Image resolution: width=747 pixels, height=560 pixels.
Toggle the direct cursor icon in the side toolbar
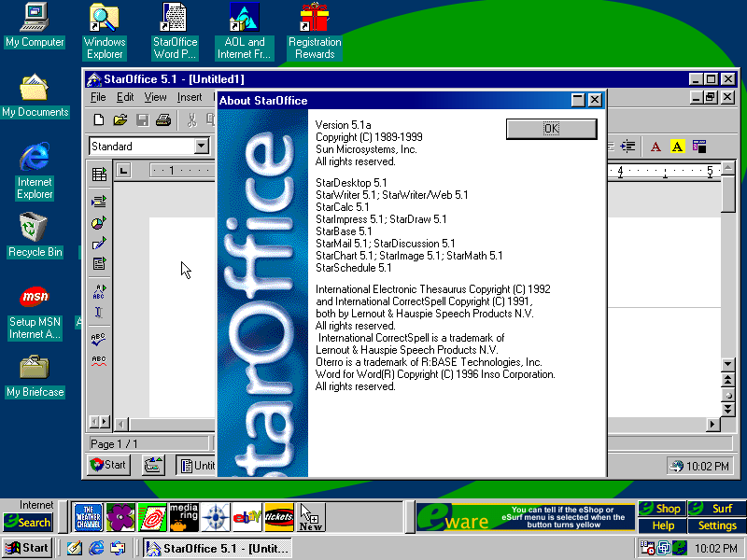click(x=99, y=313)
